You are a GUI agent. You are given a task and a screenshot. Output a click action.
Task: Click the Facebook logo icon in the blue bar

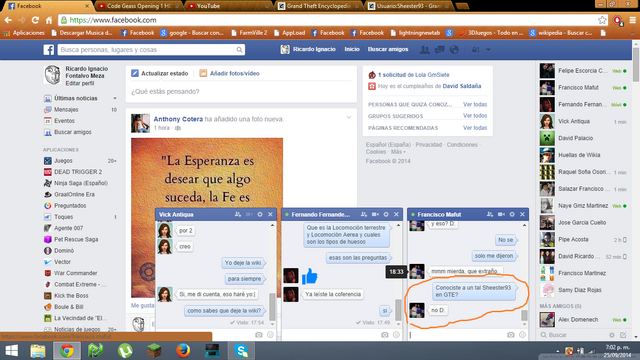(49, 50)
